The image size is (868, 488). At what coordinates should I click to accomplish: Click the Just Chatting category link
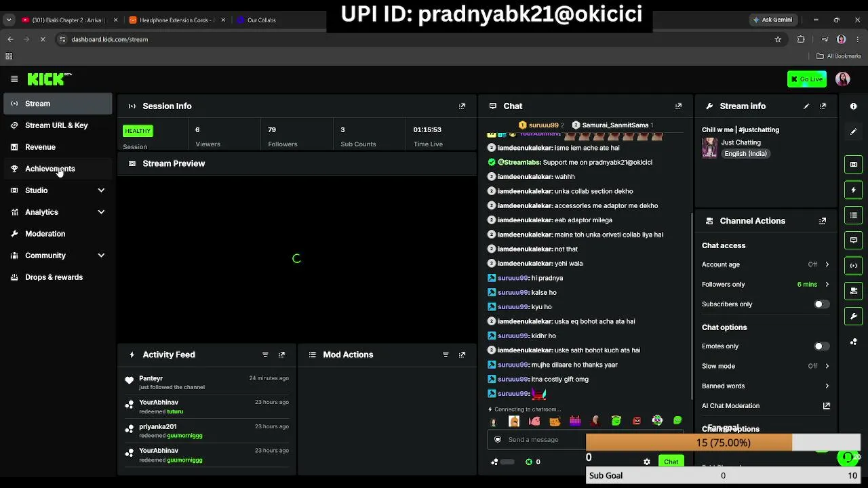click(741, 142)
